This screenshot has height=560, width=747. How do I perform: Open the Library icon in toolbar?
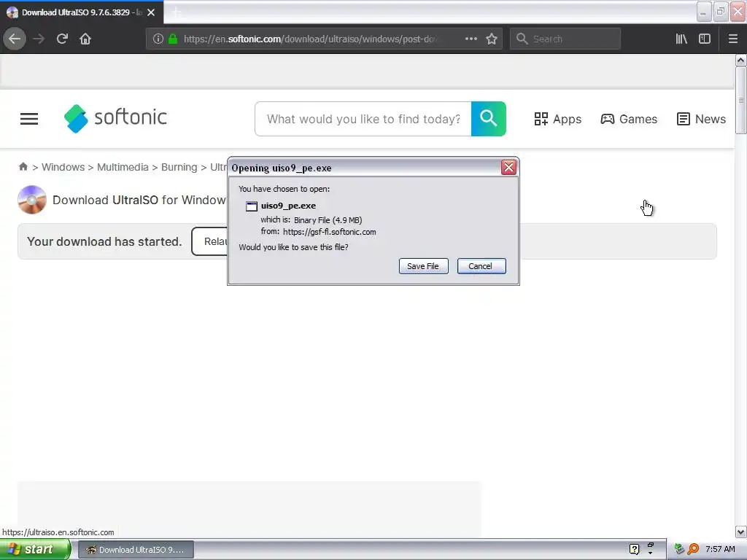[x=681, y=39]
